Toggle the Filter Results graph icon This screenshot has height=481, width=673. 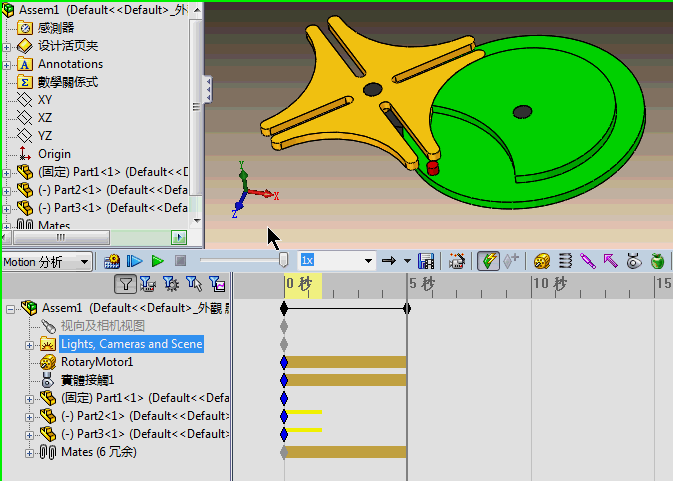point(217,284)
